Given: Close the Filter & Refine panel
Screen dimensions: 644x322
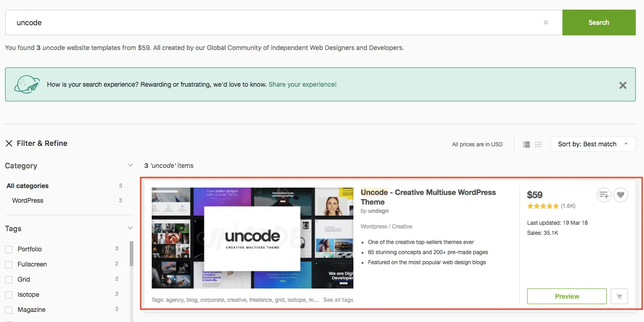Looking at the screenshot, I should pos(9,144).
